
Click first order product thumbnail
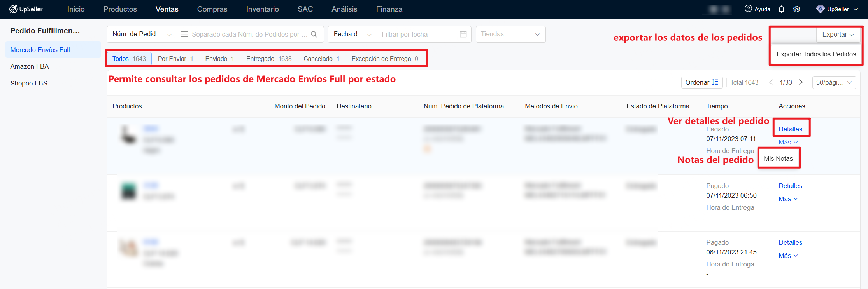point(128,135)
